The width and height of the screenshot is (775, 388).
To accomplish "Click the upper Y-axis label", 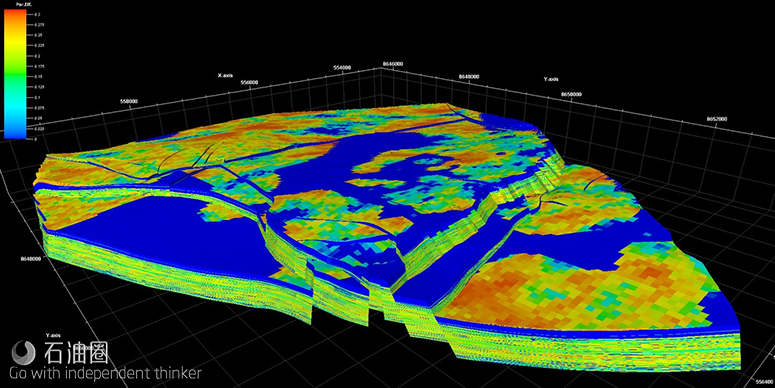I will 550,79.
